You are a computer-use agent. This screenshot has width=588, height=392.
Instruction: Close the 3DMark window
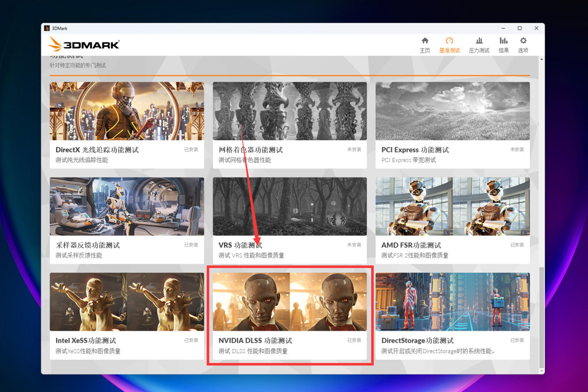click(x=536, y=28)
